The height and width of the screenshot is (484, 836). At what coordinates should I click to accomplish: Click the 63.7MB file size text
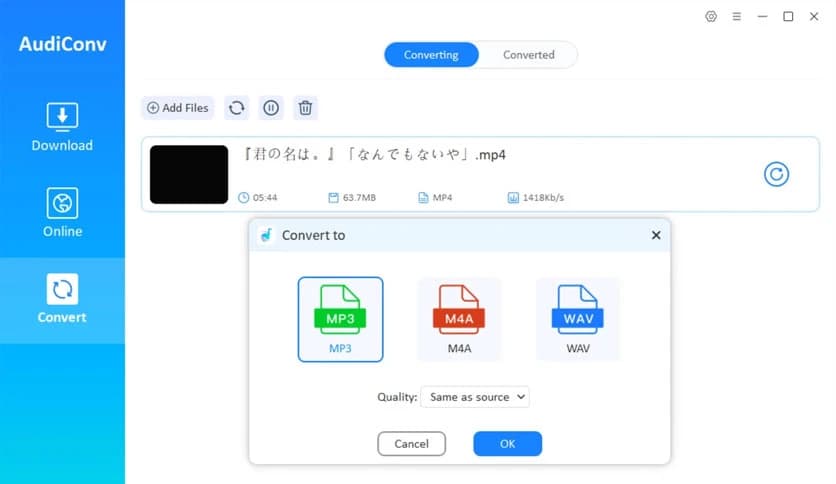[x=359, y=198]
